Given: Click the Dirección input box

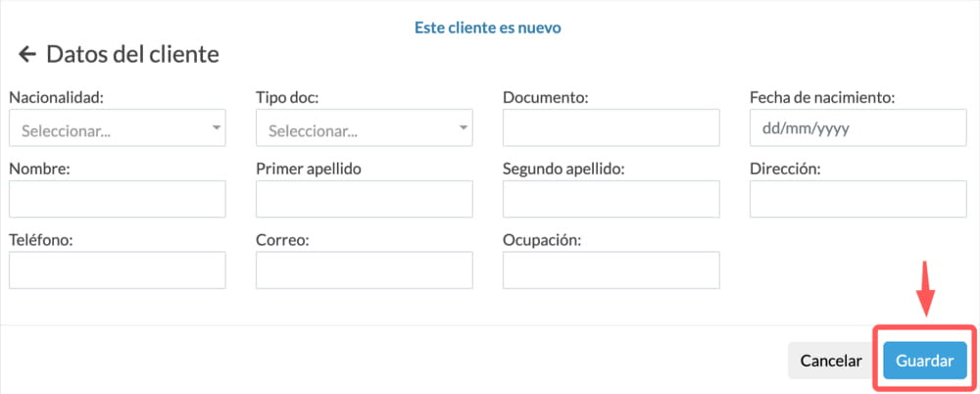Looking at the screenshot, I should pos(858,199).
